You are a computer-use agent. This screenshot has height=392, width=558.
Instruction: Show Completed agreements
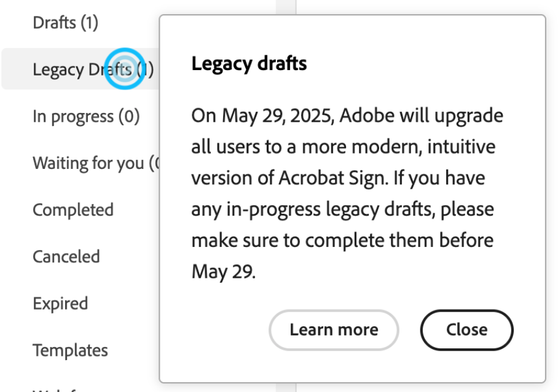(x=73, y=210)
